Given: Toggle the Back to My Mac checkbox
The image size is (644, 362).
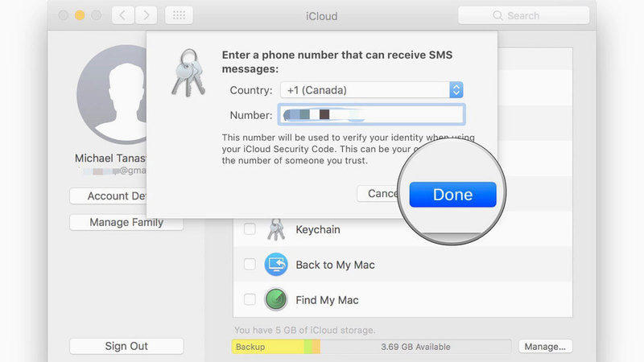Looking at the screenshot, I should click(x=250, y=265).
